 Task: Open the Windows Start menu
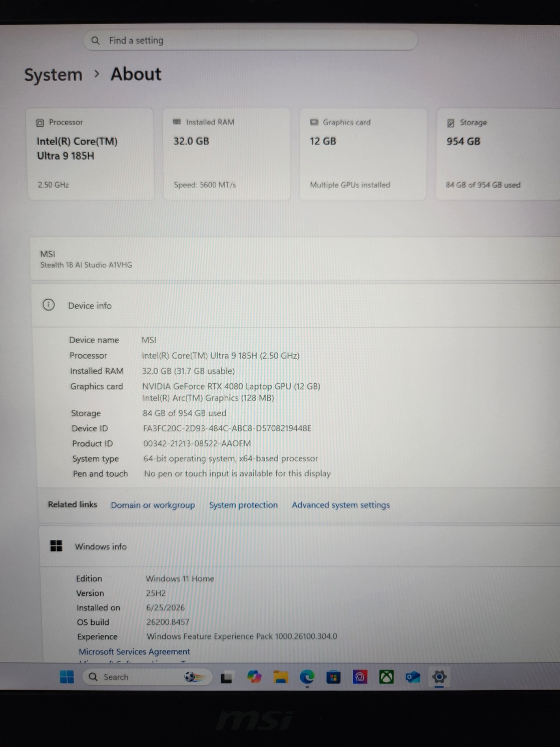[x=67, y=677]
